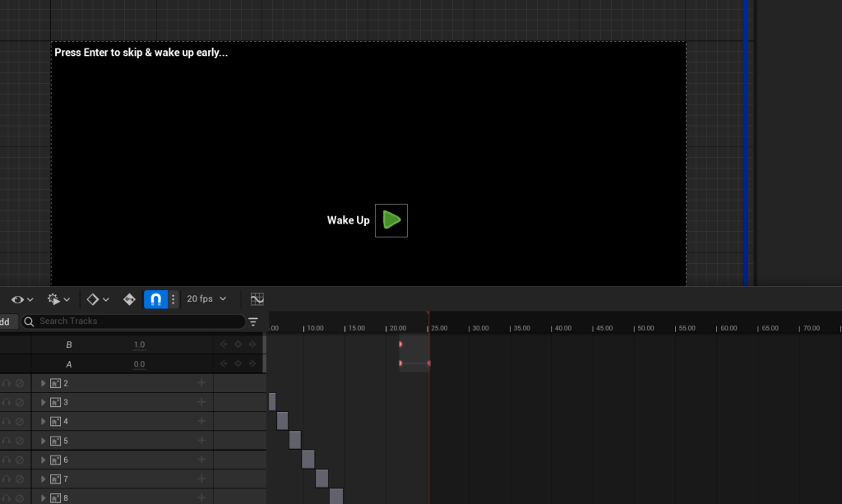Expand track 5 in the sequencer
The width and height of the screenshot is (842, 504).
tap(44, 441)
